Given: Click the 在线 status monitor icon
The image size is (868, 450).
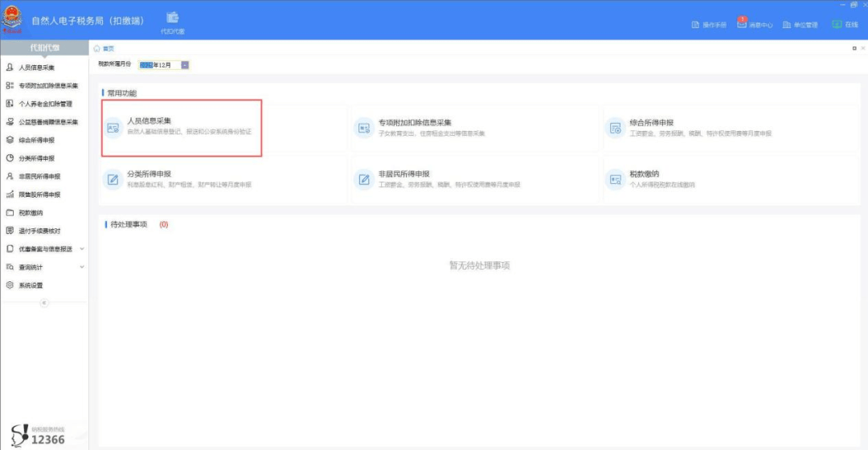Looking at the screenshot, I should 837,24.
